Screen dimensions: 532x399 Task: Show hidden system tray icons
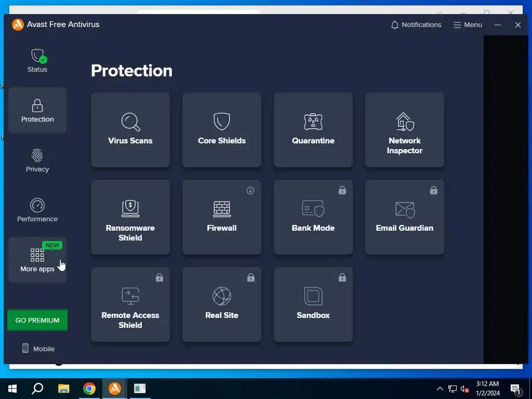[440, 389]
